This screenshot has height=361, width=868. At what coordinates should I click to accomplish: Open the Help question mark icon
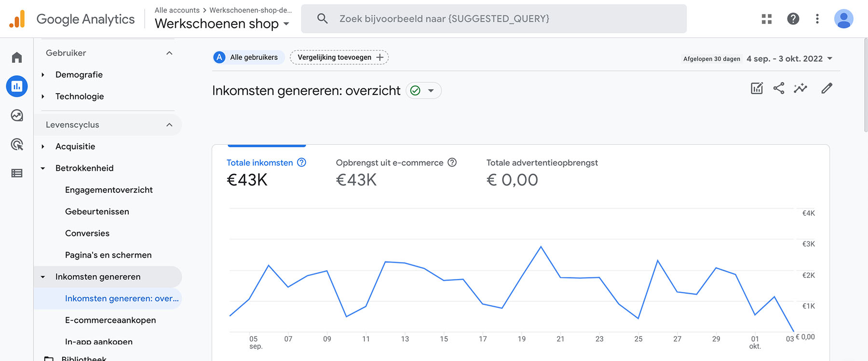(x=793, y=19)
